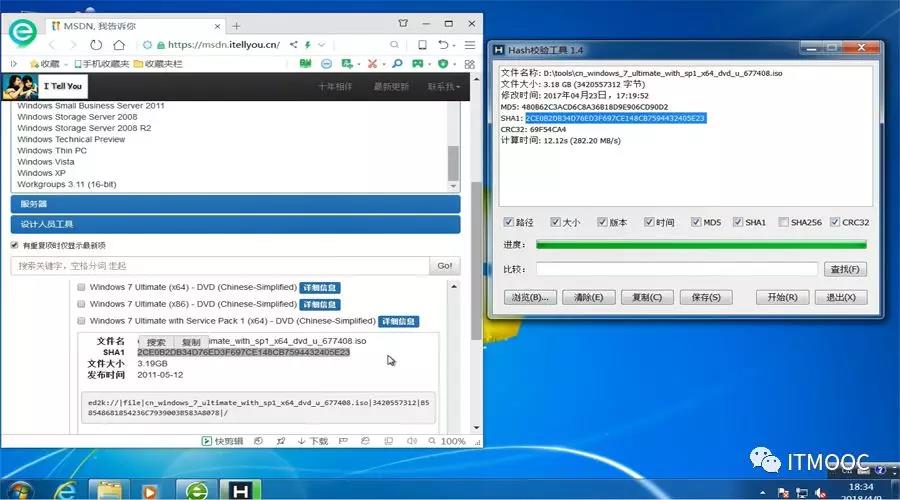This screenshot has height=500, width=900.
Task: Click the 浏览(B)... button
Action: (530, 297)
